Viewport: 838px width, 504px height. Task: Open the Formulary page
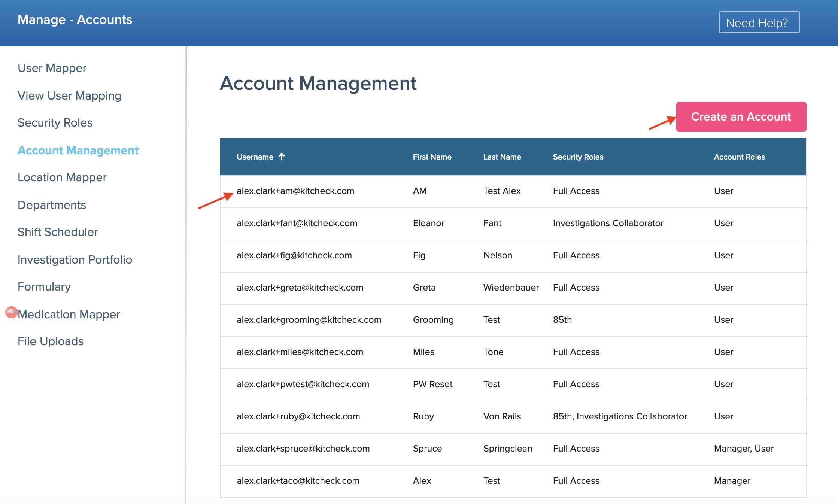(x=44, y=287)
